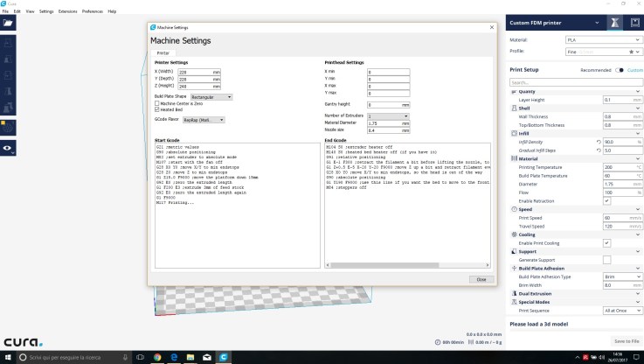The image size is (644, 364).
Task: Select the Monitor stage icon in header
Action: [635, 23]
